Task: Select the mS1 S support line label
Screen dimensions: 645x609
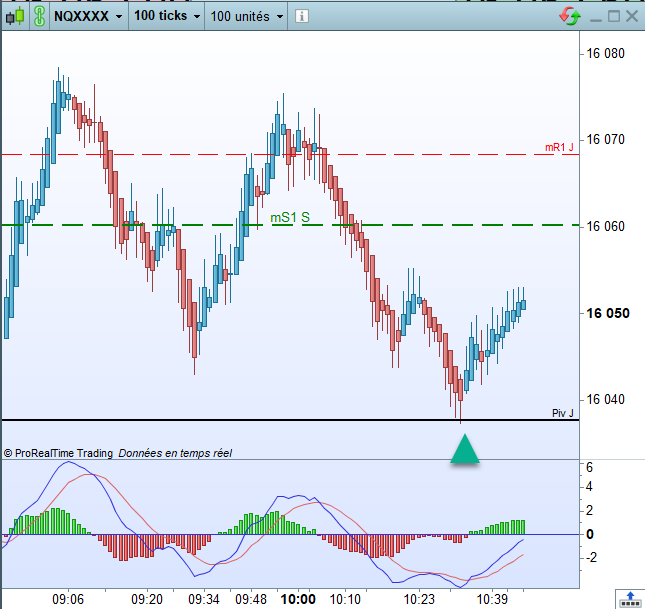Action: [290, 217]
